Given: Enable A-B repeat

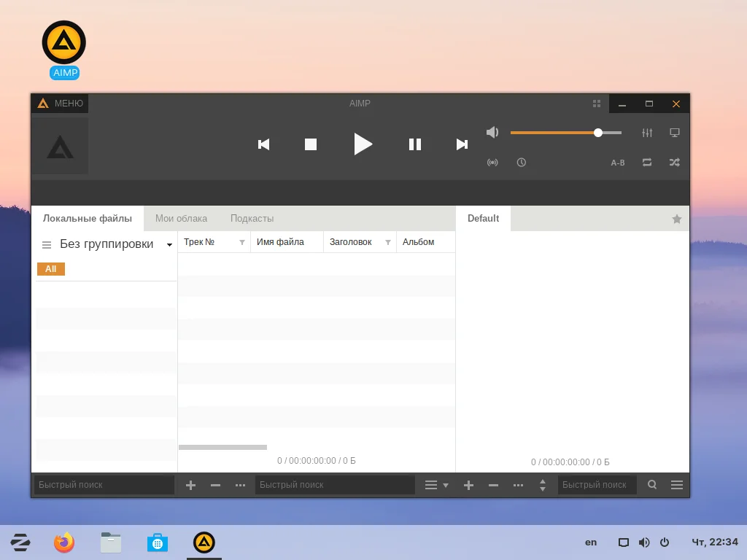Looking at the screenshot, I should coord(617,162).
